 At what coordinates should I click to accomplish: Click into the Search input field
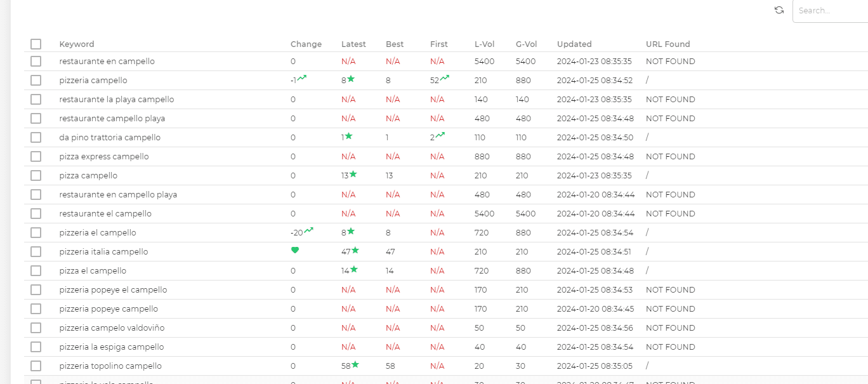pyautogui.click(x=831, y=11)
